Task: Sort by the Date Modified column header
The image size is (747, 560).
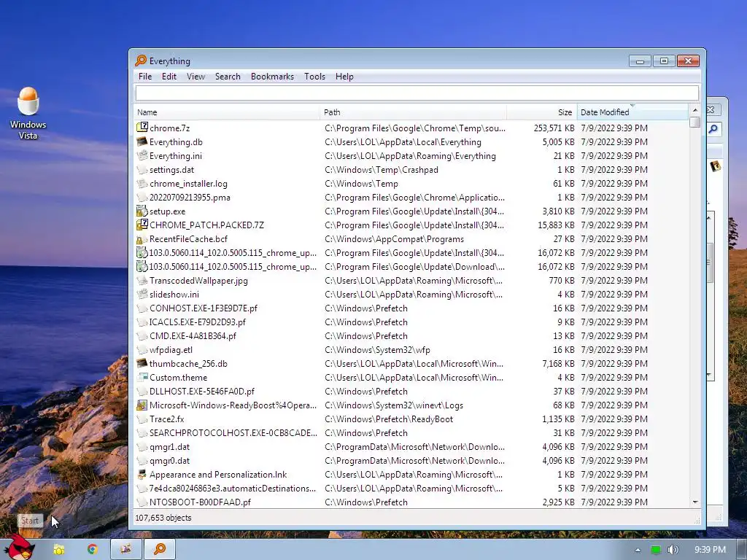Action: pyautogui.click(x=632, y=112)
